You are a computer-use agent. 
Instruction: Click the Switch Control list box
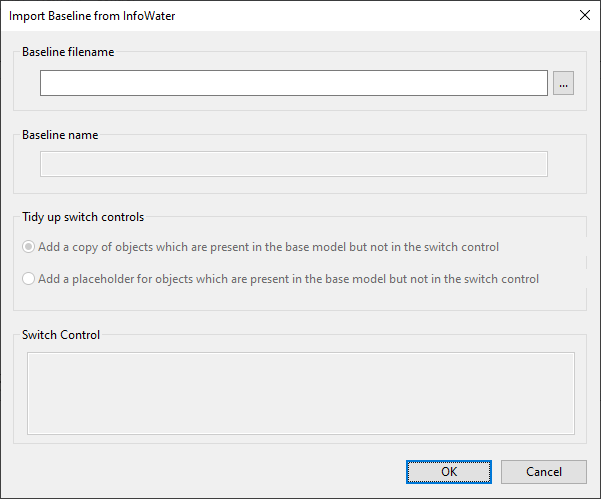[300, 393]
